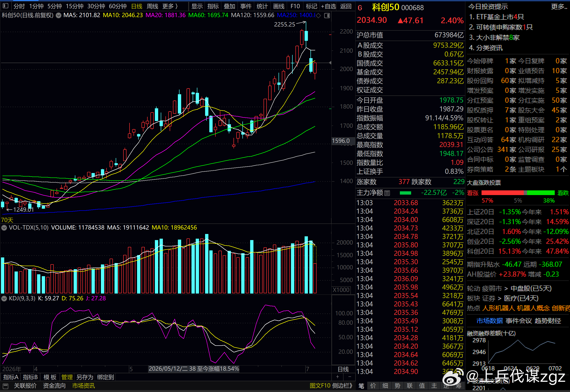The height and width of the screenshot is (392, 570).
Task: Open 分类资讯 item
Action: [x=486, y=48]
